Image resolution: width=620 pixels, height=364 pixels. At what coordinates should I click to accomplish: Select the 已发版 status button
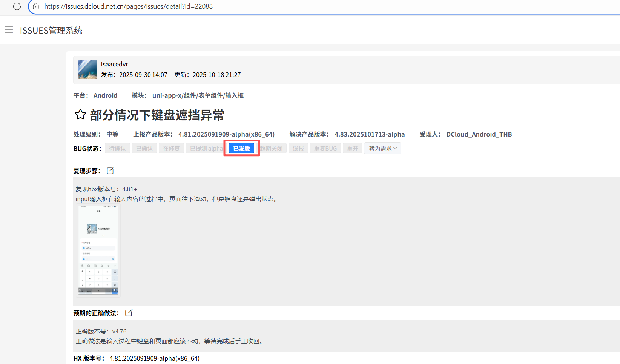[x=241, y=148]
